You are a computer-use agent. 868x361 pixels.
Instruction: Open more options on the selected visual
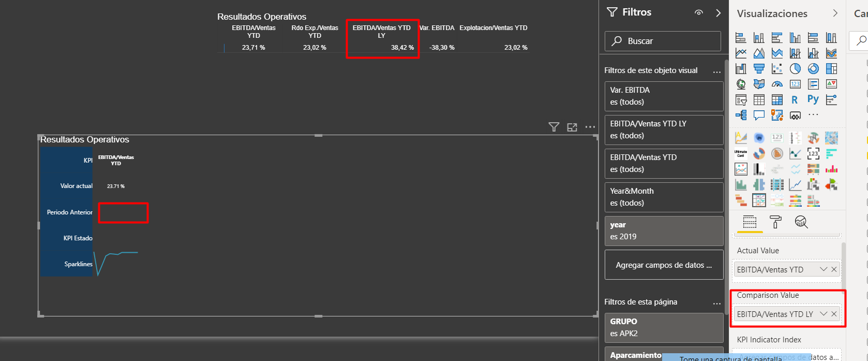[590, 127]
